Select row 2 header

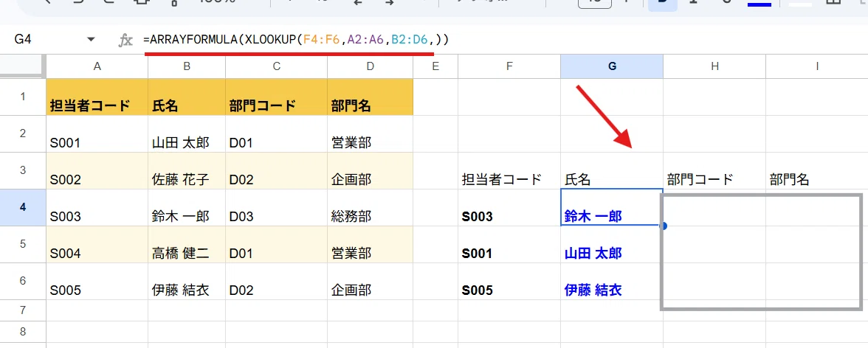point(23,134)
